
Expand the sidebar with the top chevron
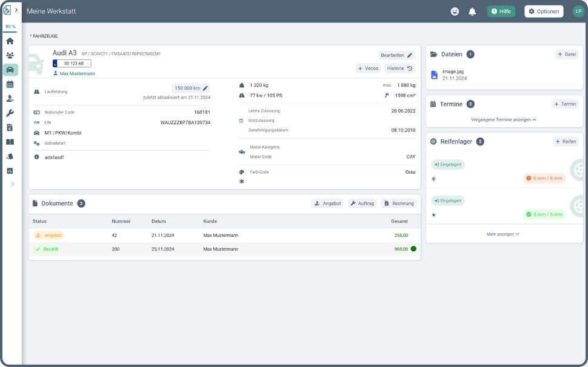click(16, 10)
